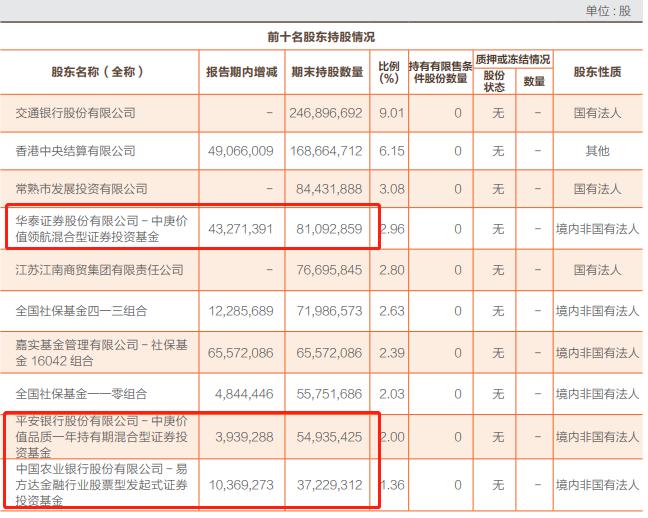Screen dimensions: 648x518
Task: Click change value 12,285,689
Action: click(x=241, y=311)
